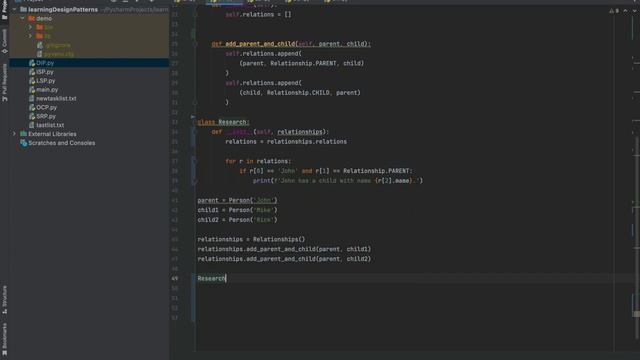Screen dimensions: 640x360
Task: Open ISP.py from the project tree
Action: [45, 72]
